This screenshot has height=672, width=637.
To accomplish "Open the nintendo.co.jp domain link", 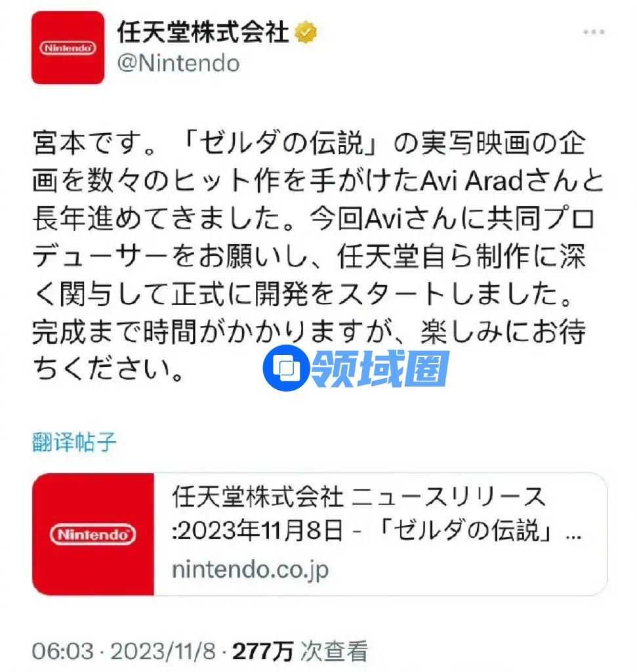I will pyautogui.click(x=250, y=570).
